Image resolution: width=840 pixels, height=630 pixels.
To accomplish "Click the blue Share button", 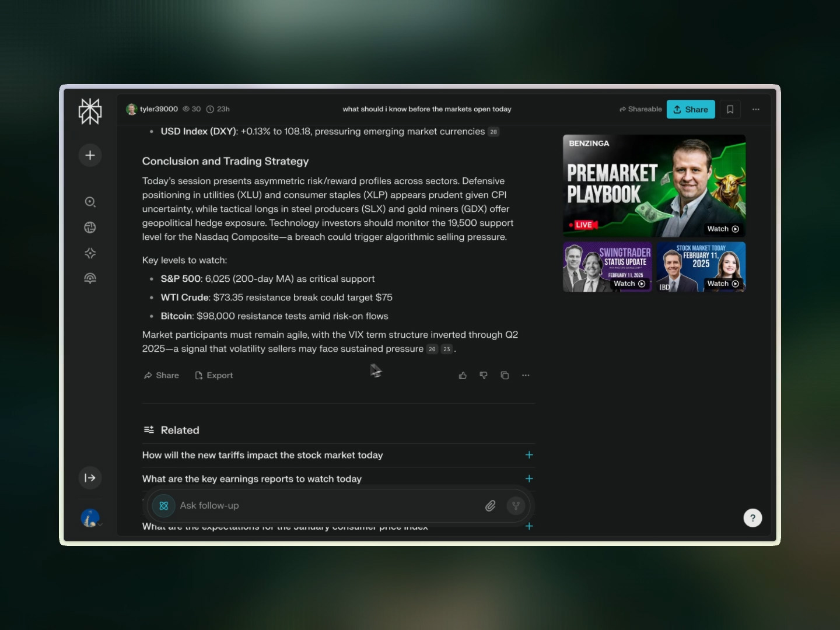I will (691, 109).
